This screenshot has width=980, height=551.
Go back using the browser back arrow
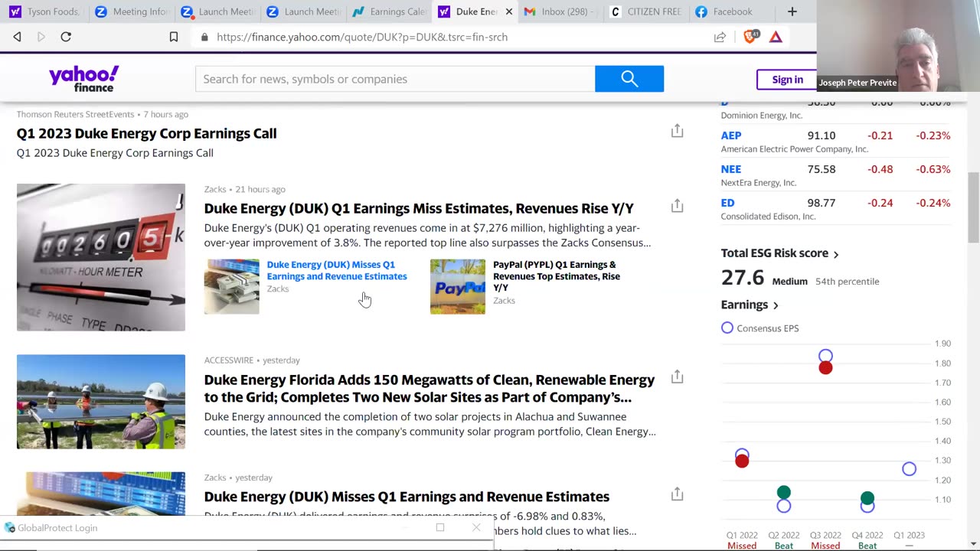(17, 37)
